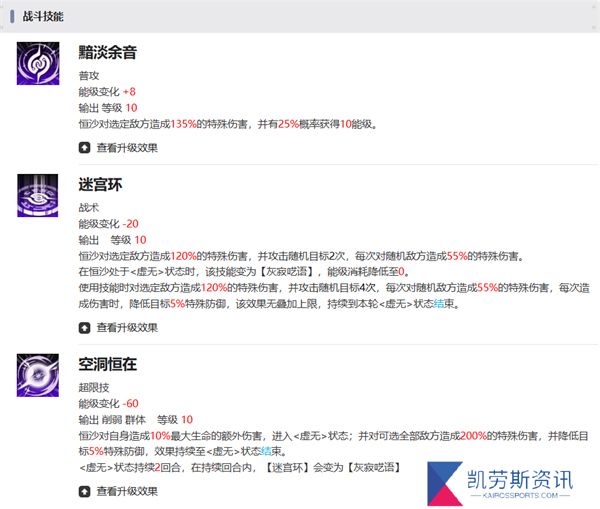The height and width of the screenshot is (509, 600).
Task: Click the 超限技 skill type label
Action: click(94, 388)
